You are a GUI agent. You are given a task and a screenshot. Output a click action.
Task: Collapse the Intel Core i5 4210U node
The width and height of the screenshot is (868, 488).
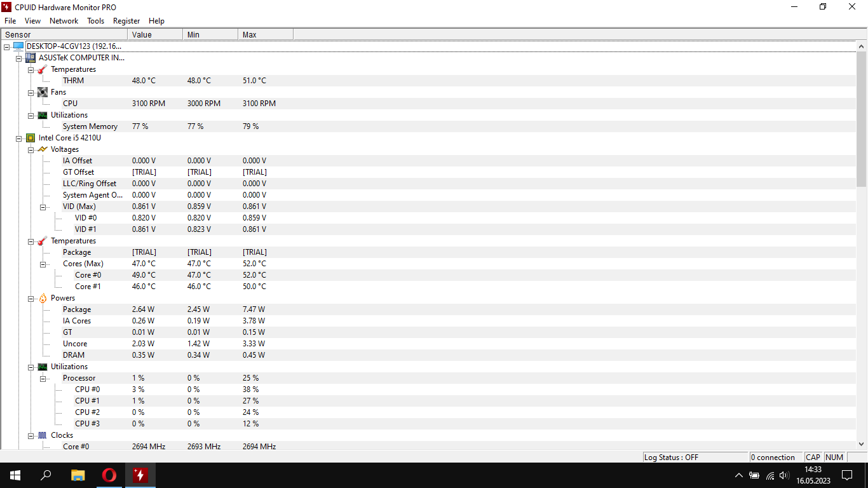coord(19,139)
